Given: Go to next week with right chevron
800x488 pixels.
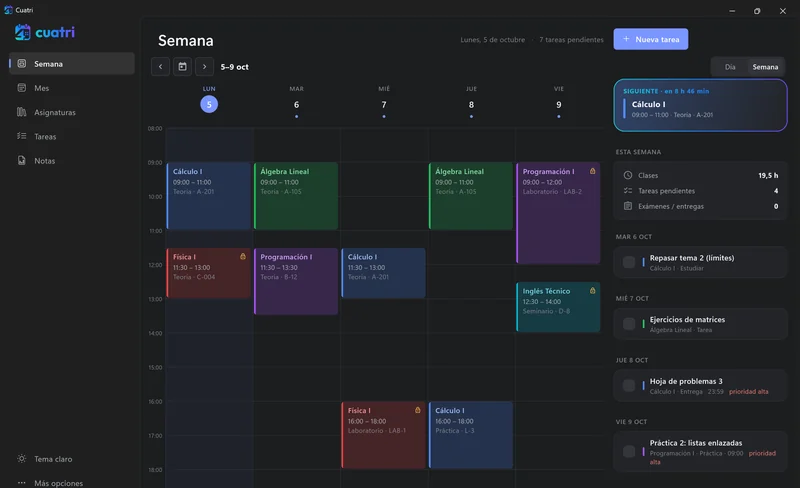Looking at the screenshot, I should tap(205, 66).
